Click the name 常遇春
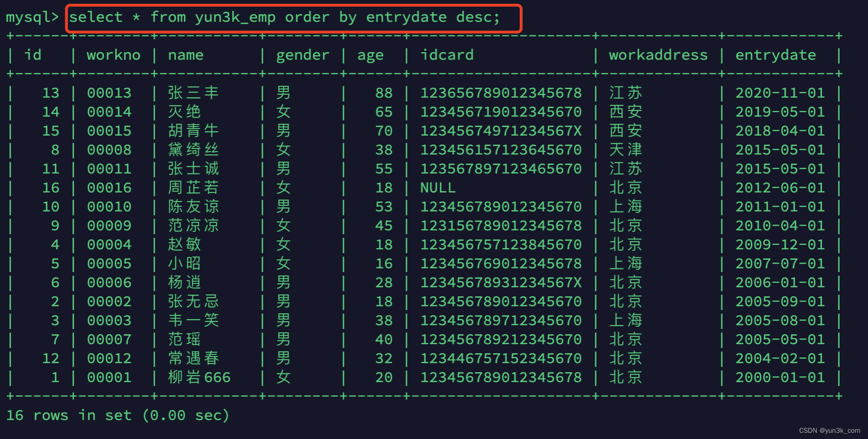This screenshot has width=868, height=439. coord(193,358)
